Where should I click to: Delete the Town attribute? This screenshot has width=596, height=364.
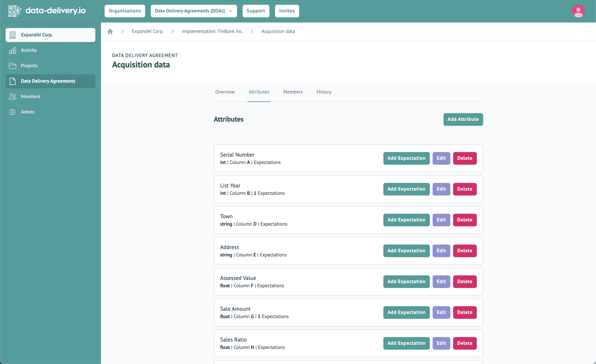(x=465, y=220)
